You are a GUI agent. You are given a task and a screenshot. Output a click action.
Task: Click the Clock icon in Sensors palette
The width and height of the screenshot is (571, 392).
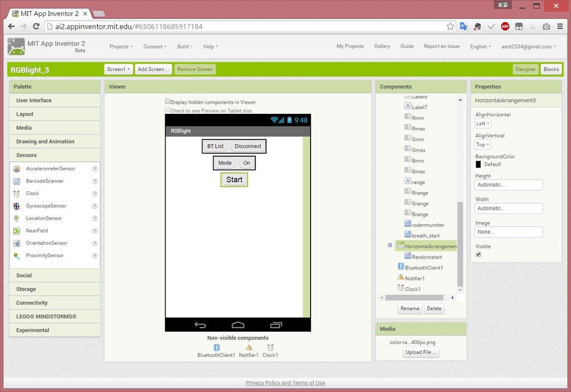(x=17, y=193)
